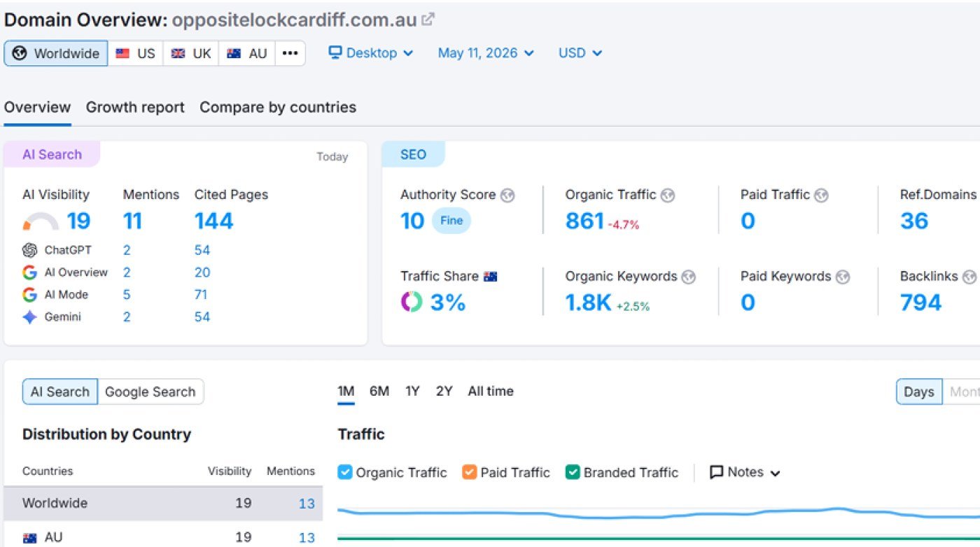Open the 36 Ref.Domains value
The image size is (980, 547).
[x=914, y=221]
